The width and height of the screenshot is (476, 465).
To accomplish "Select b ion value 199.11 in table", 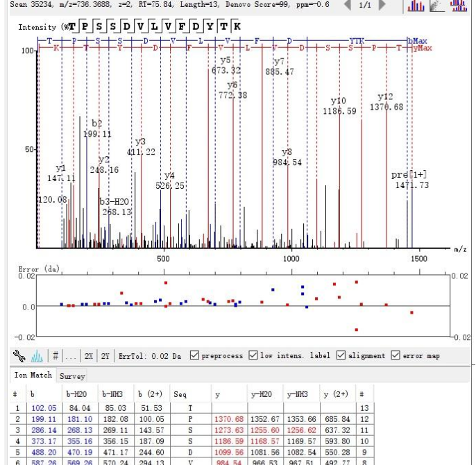I will coord(44,419).
